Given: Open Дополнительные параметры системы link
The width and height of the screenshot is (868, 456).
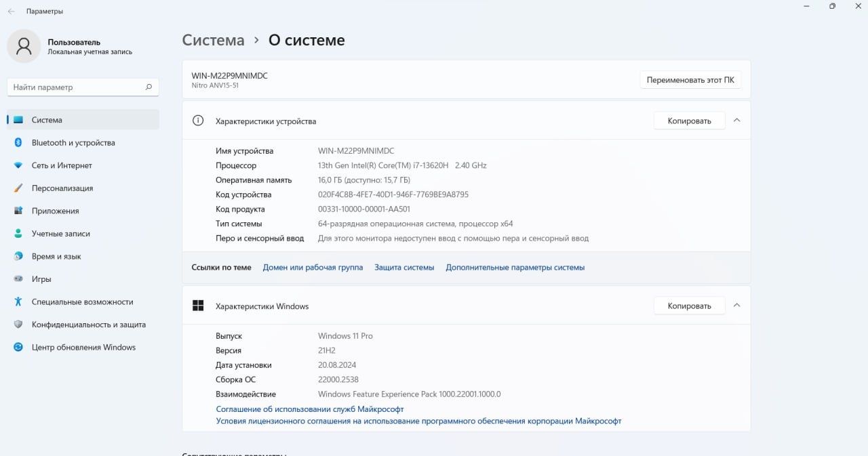Looking at the screenshot, I should click(515, 268).
